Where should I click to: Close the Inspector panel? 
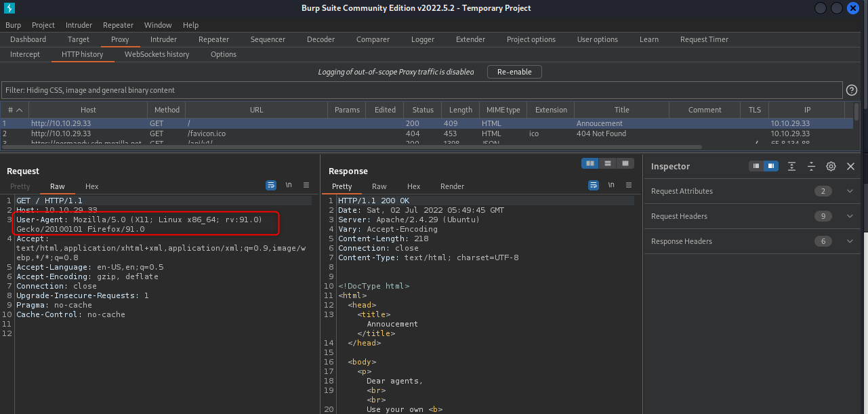coord(850,166)
